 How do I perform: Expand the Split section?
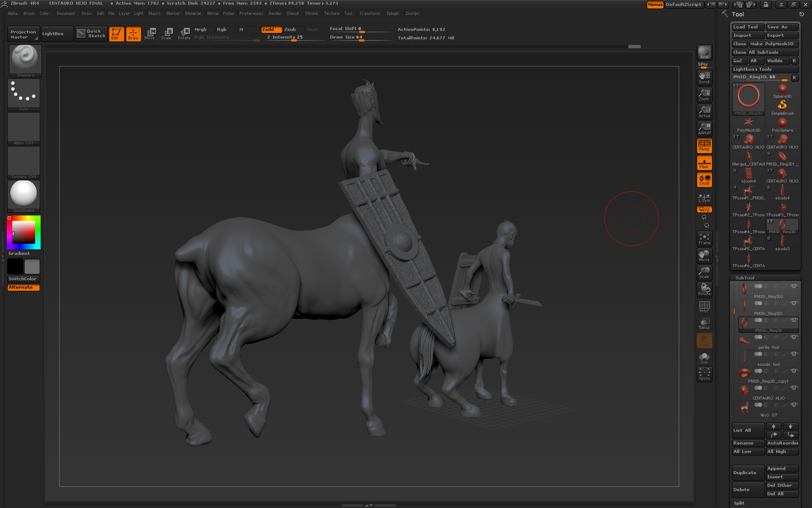(x=739, y=503)
